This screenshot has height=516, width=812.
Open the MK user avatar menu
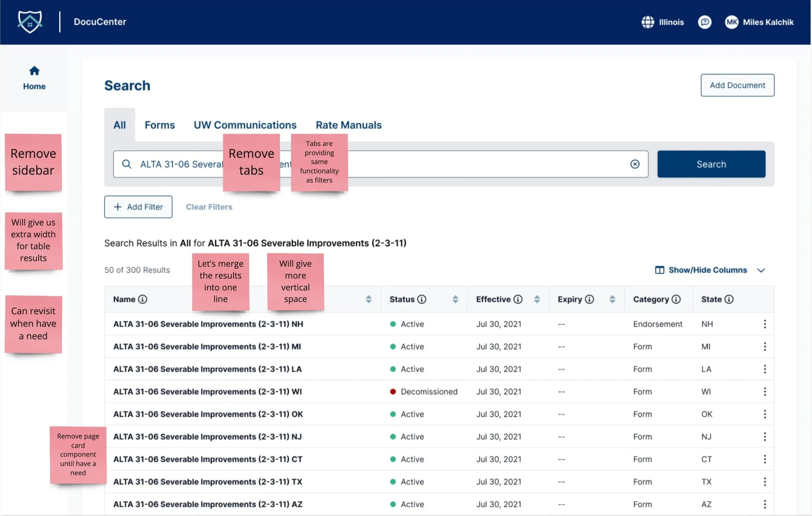click(732, 22)
